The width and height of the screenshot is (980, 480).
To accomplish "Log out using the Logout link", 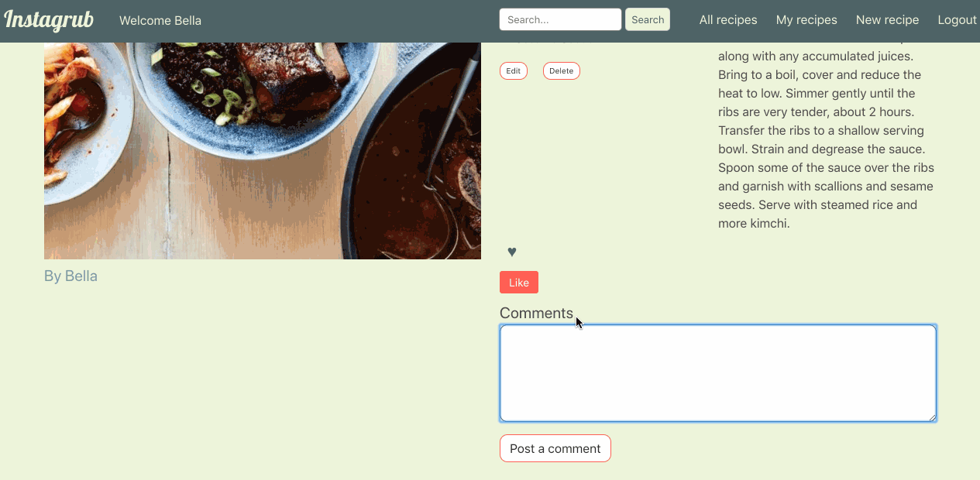I will point(957,20).
